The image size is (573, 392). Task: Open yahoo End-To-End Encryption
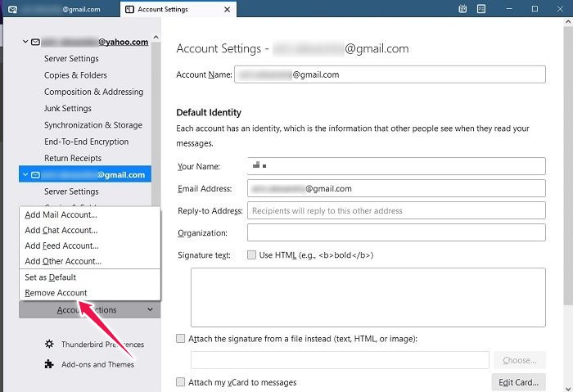86,142
